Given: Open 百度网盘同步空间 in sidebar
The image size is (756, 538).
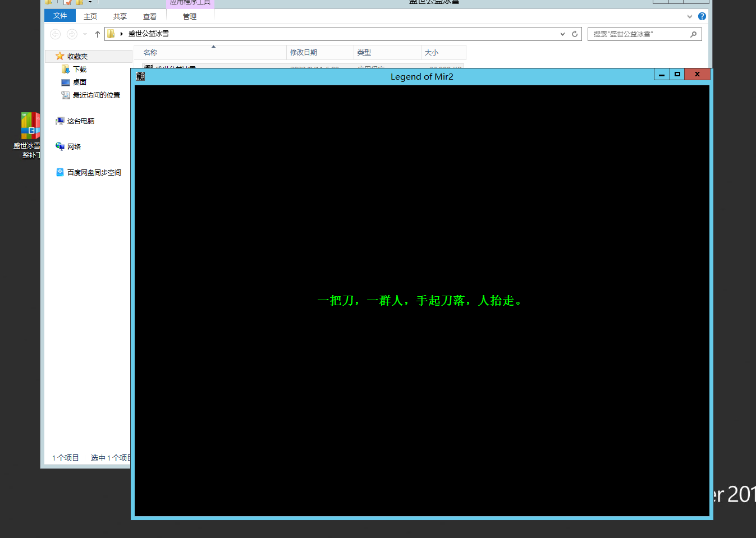Looking at the screenshot, I should pyautogui.click(x=94, y=173).
